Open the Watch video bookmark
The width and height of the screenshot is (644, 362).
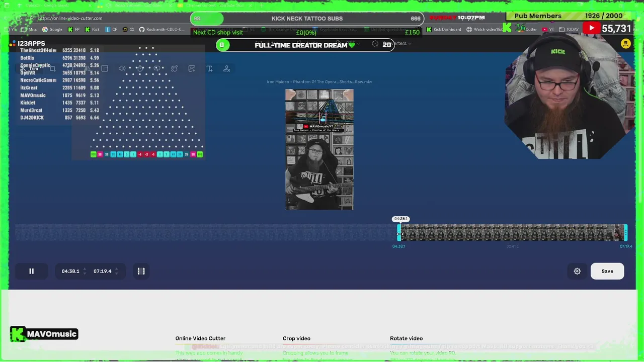click(484, 29)
